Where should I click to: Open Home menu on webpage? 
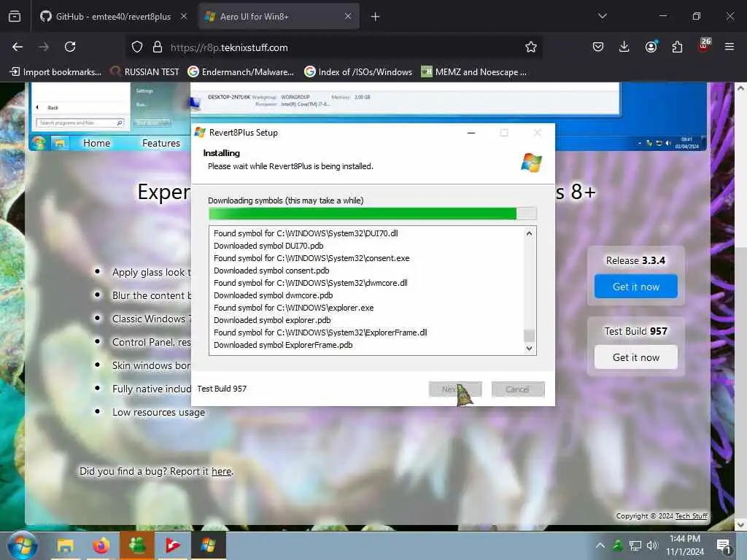pos(96,143)
